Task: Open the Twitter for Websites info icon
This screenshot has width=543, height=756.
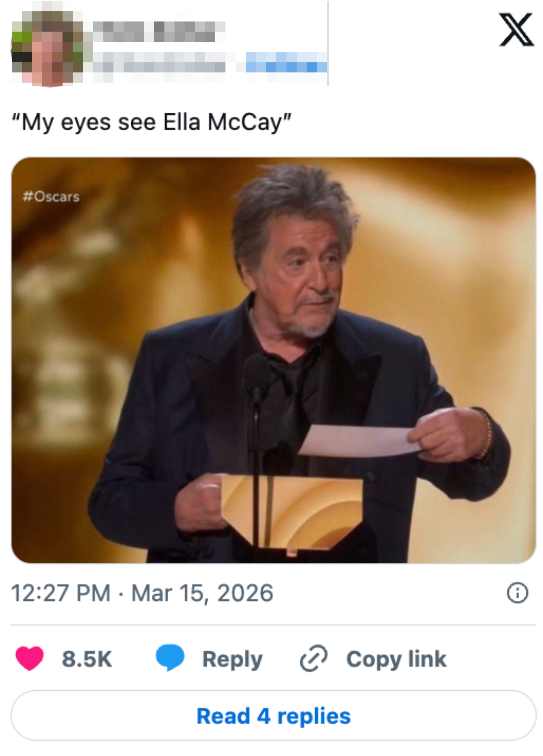Action: point(517,593)
